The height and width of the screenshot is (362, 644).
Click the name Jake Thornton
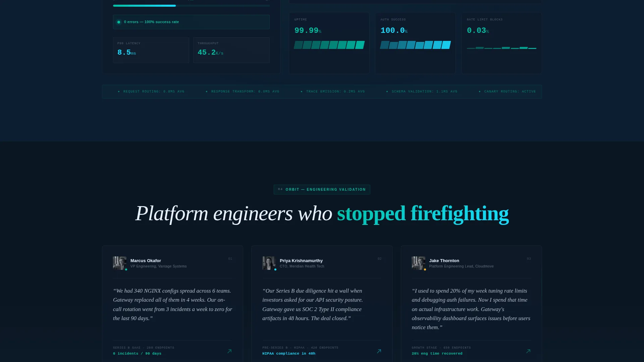point(444,260)
